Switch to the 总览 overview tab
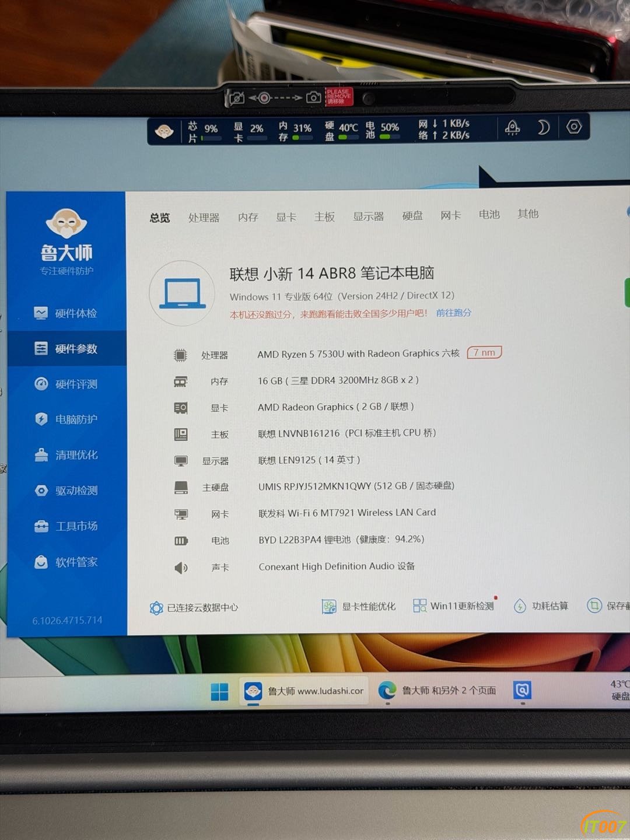 click(x=160, y=218)
